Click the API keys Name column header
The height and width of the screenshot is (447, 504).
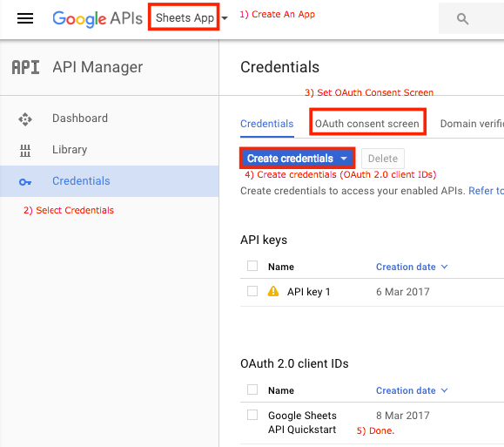click(281, 267)
